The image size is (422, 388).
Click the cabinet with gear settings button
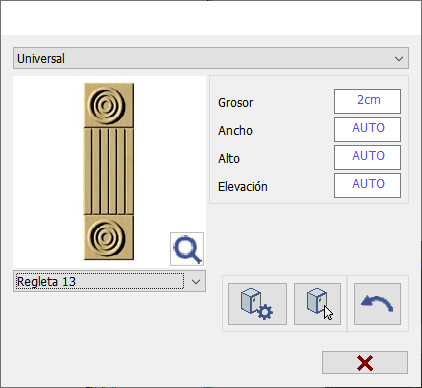257,304
